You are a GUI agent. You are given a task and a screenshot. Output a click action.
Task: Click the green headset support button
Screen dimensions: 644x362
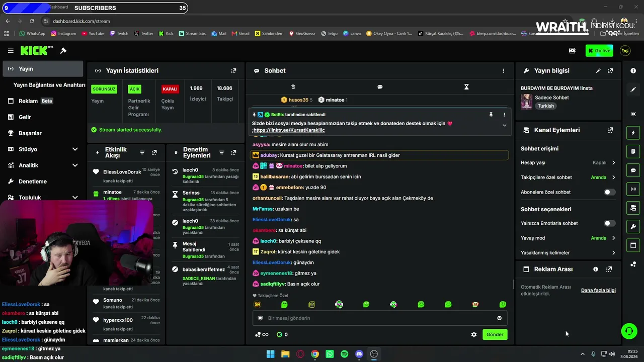click(x=629, y=331)
